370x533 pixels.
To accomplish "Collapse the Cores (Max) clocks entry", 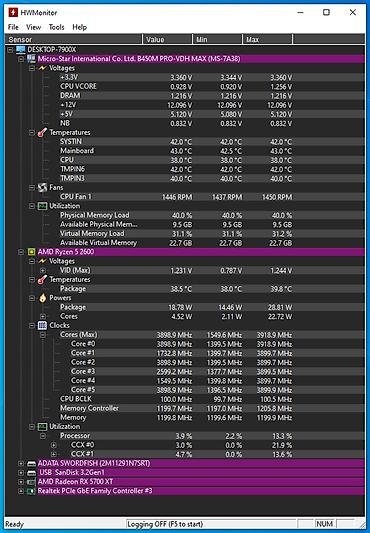I will 43,335.
